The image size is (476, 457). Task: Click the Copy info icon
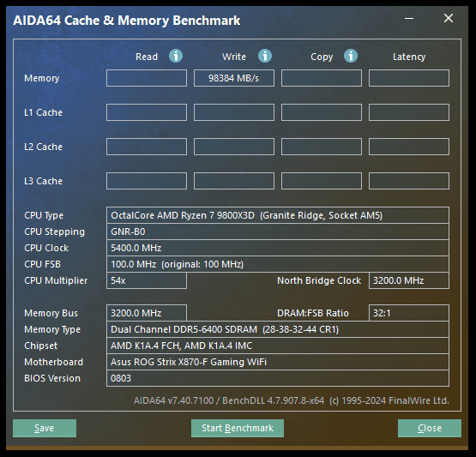point(351,56)
